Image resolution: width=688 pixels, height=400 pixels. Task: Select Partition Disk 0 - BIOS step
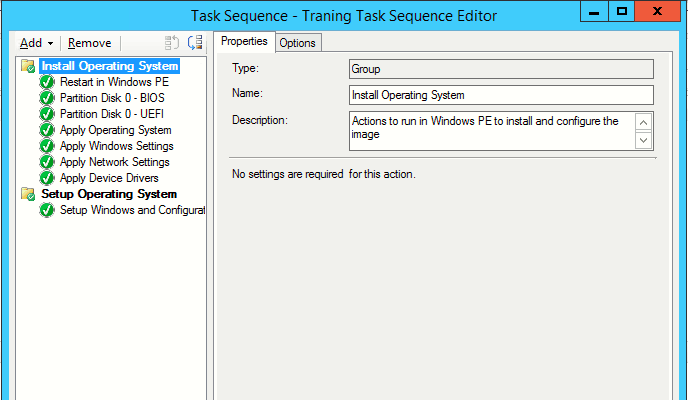click(112, 98)
